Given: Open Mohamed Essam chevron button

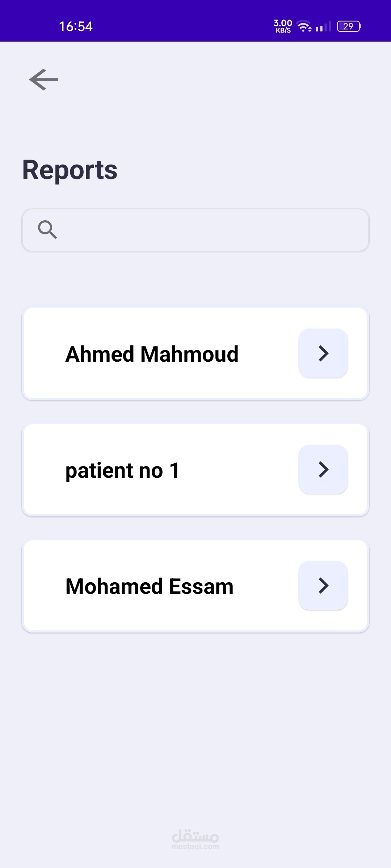Looking at the screenshot, I should 323,585.
